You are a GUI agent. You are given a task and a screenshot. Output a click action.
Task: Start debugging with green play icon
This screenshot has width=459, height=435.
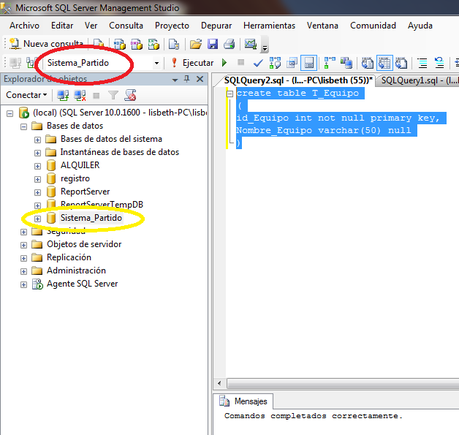(224, 63)
